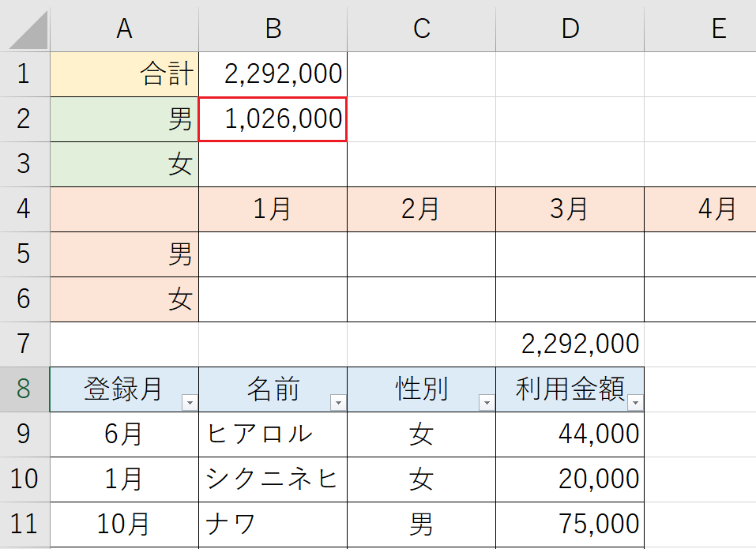This screenshot has height=549, width=756.
Task: Click the 4月 header cell
Action: pyautogui.click(x=700, y=209)
